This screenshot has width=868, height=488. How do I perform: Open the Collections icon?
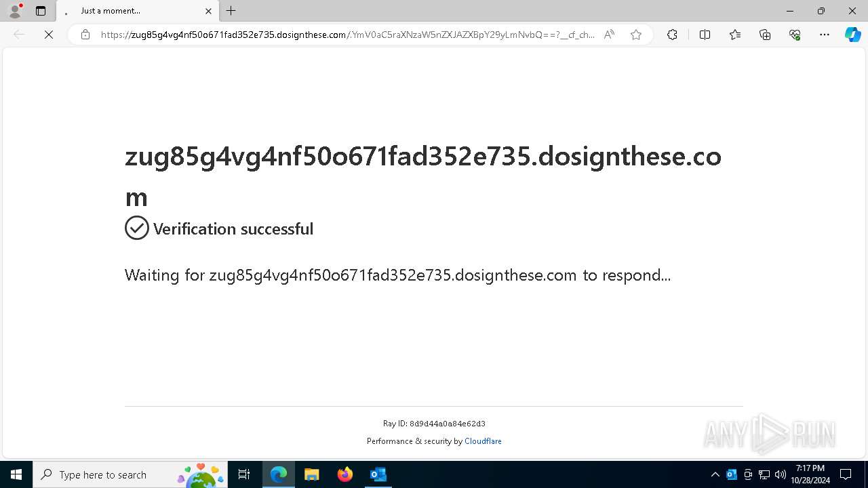[x=765, y=35]
